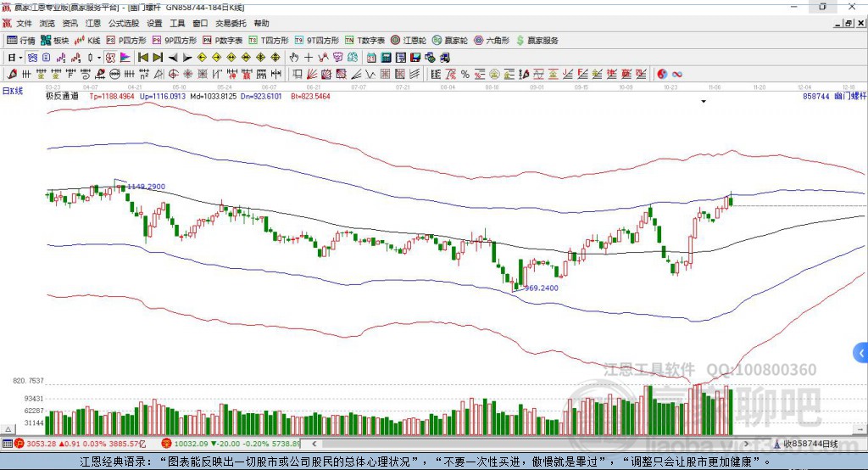Open the 六角形 hexagon chart tool
The height and width of the screenshot is (470, 868).
pyautogui.click(x=491, y=40)
